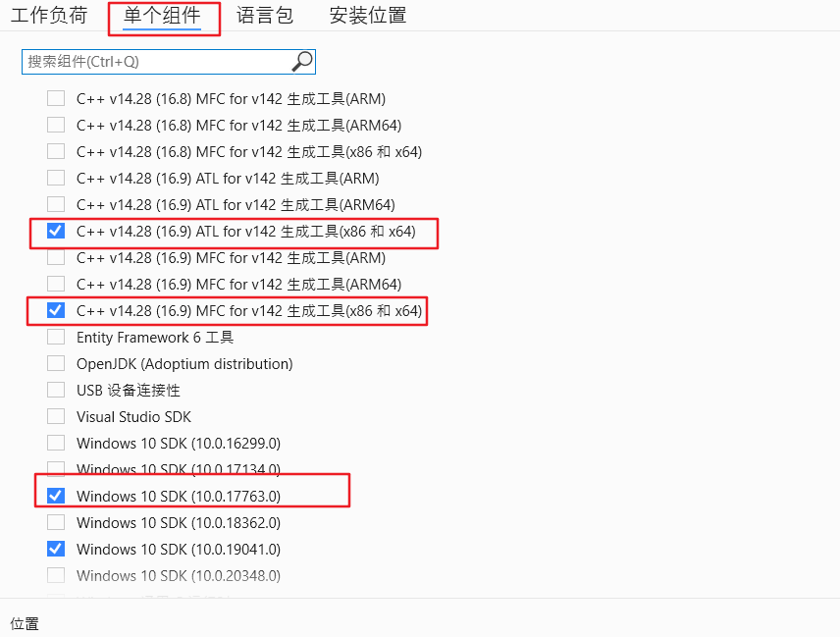The image size is (840, 637).
Task: Click the 'Windows 10 SDK (10.0.18362.0)' label
Action: tap(179, 523)
